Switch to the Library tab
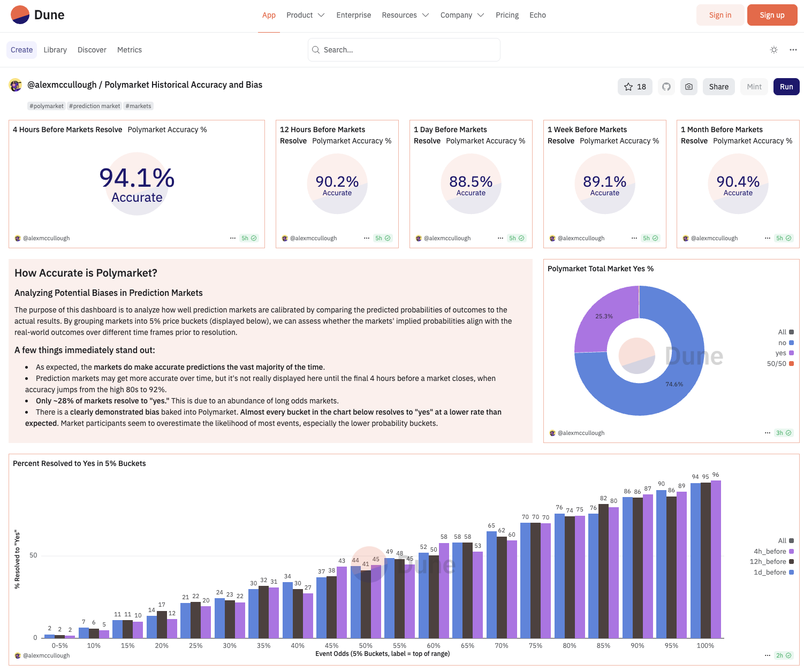Screen dimensions: 804x672 coord(55,50)
